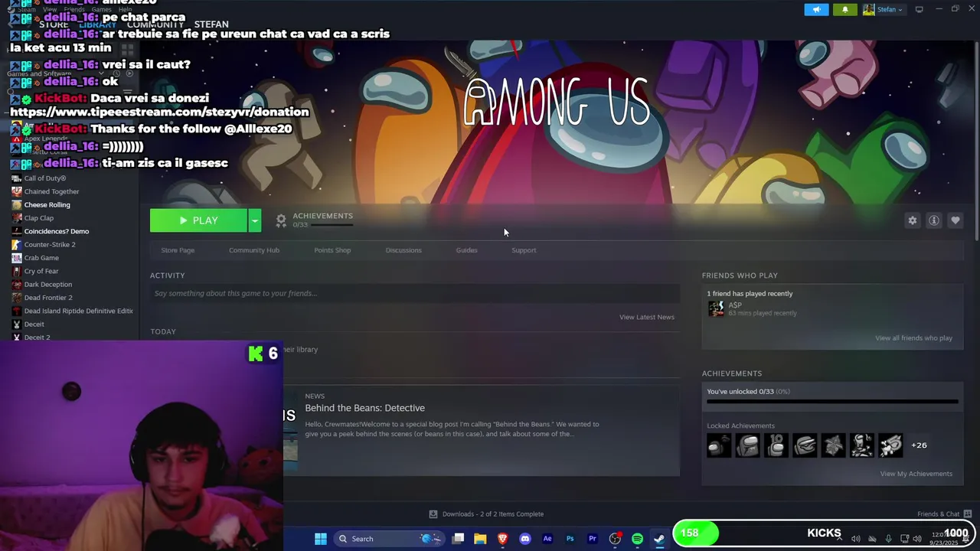The height and width of the screenshot is (551, 980).
Task: Open View My Achievements link
Action: 916,474
